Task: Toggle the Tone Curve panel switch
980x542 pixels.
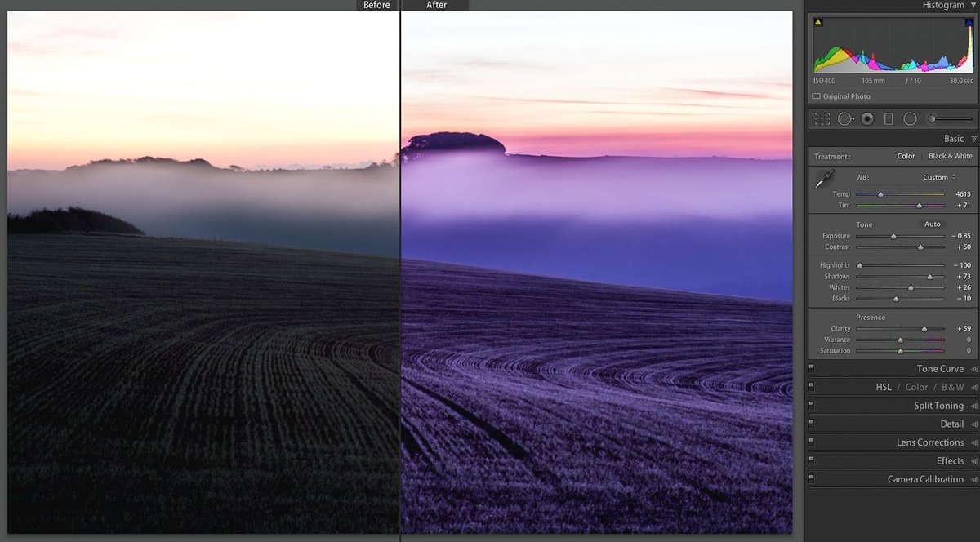Action: 811,369
